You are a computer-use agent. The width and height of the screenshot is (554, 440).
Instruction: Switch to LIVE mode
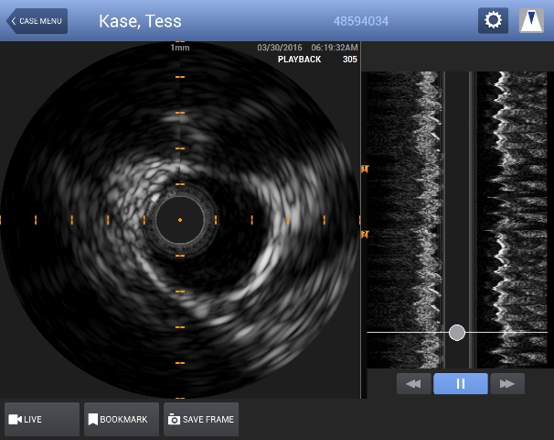(x=42, y=419)
